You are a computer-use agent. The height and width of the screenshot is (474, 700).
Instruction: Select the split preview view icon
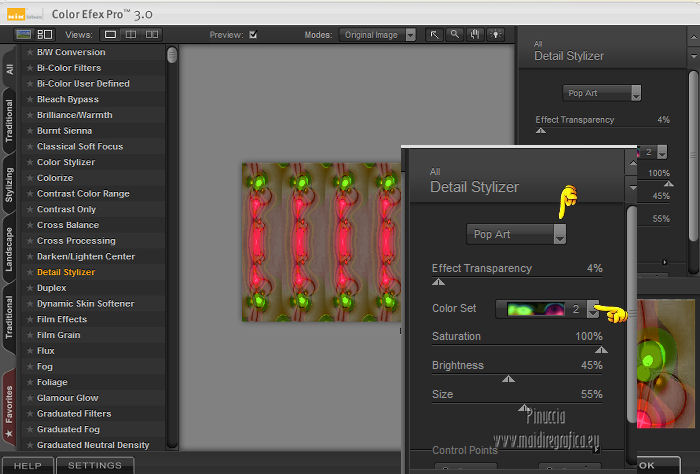click(131, 34)
